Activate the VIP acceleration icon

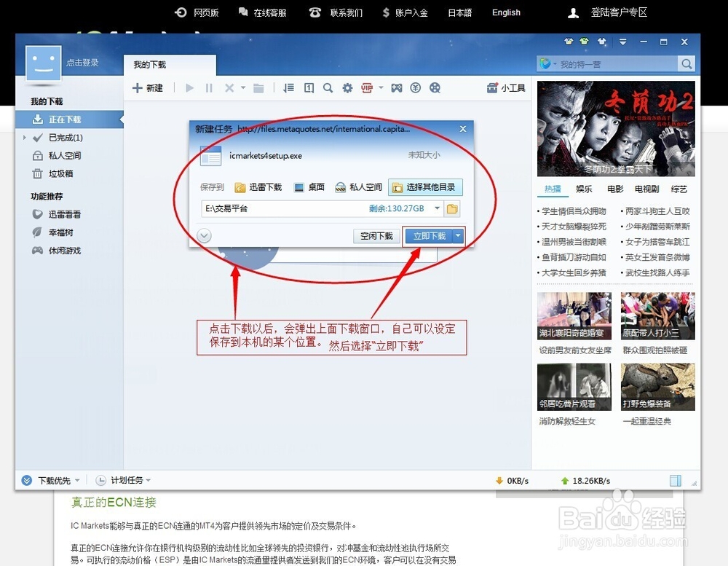[x=366, y=87]
